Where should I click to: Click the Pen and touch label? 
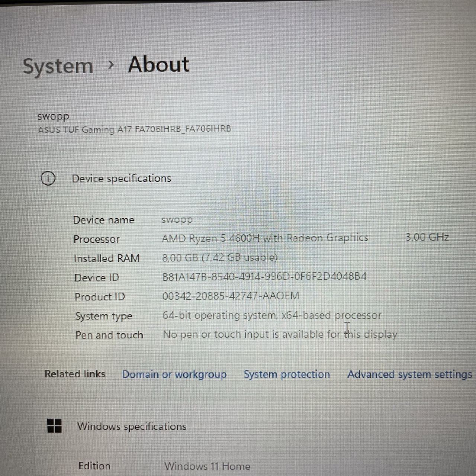click(x=109, y=335)
